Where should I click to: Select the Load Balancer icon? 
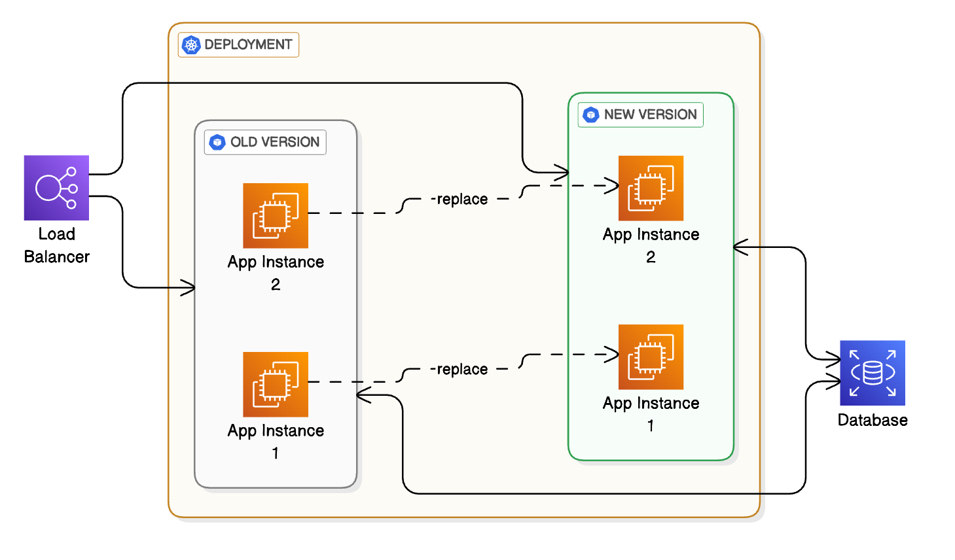[x=56, y=188]
